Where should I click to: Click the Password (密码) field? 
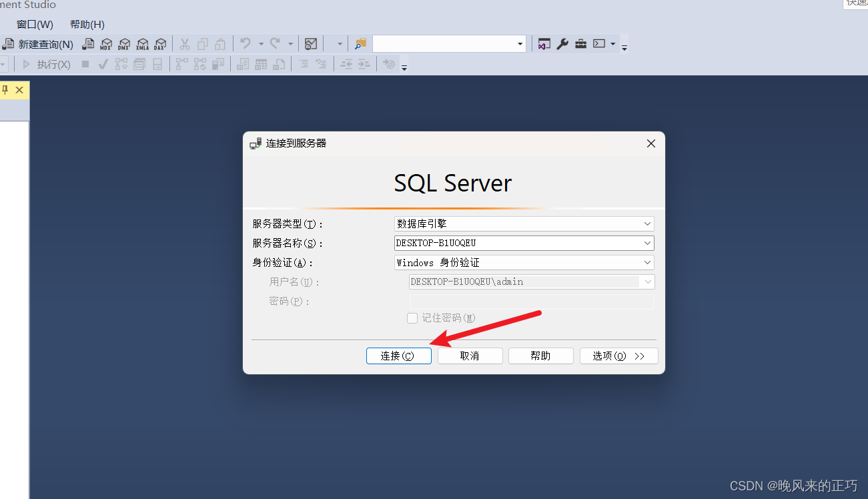(x=532, y=302)
